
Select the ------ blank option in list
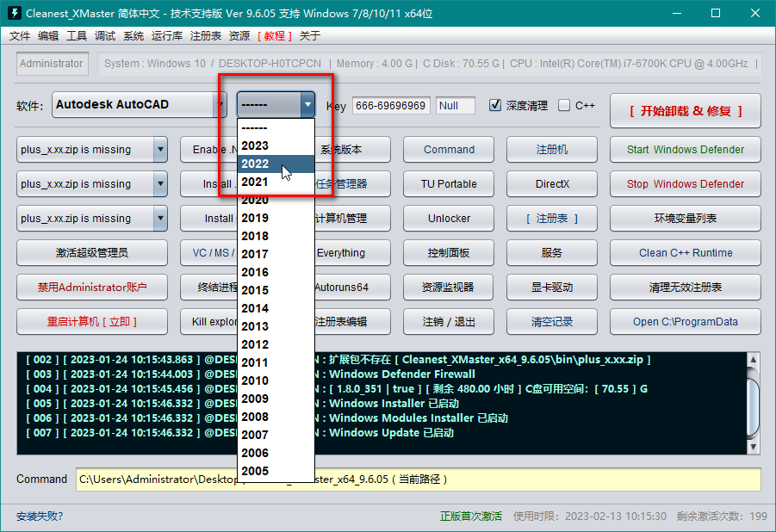(276, 127)
